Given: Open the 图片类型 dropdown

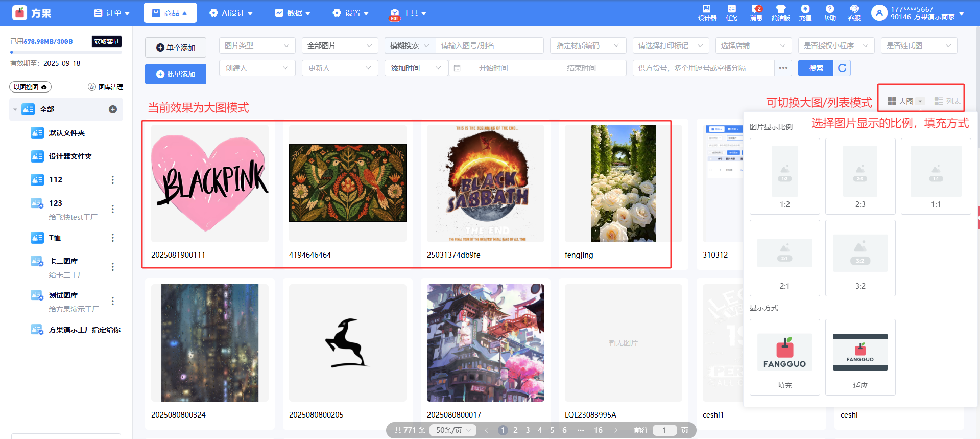Looking at the screenshot, I should (x=257, y=45).
